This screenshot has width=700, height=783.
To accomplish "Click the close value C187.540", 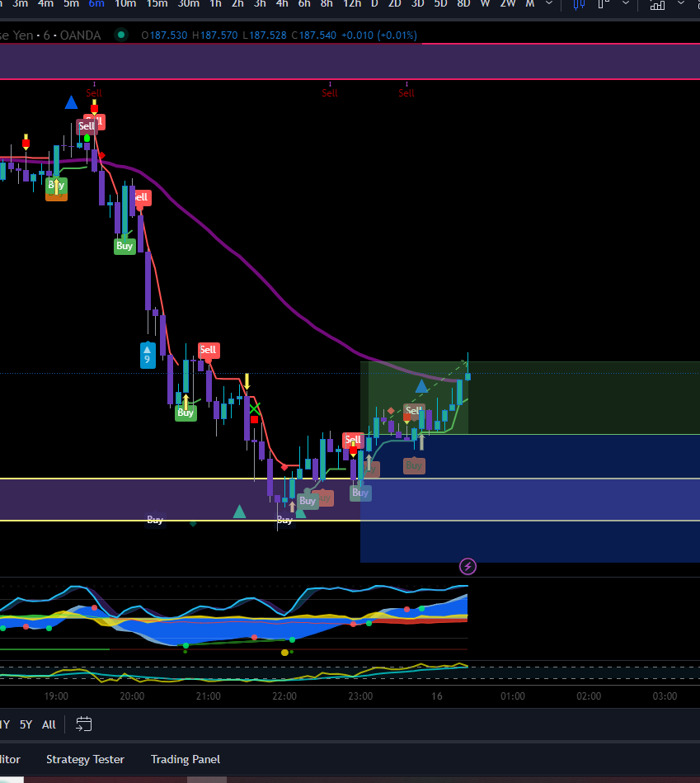I will click(x=314, y=35).
